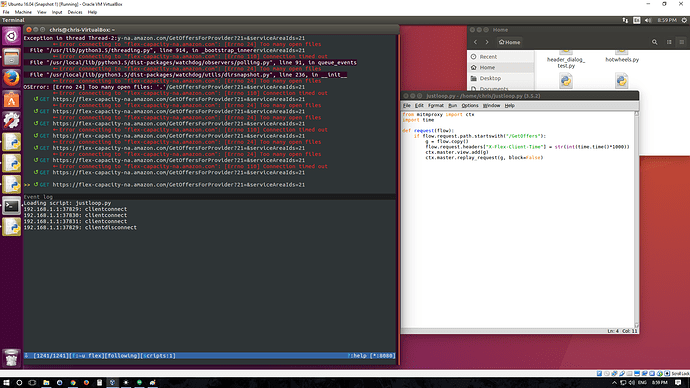The height and width of the screenshot is (388, 690).
Task: Open Ubuntu Software Center in launcher
Action: tap(11, 99)
